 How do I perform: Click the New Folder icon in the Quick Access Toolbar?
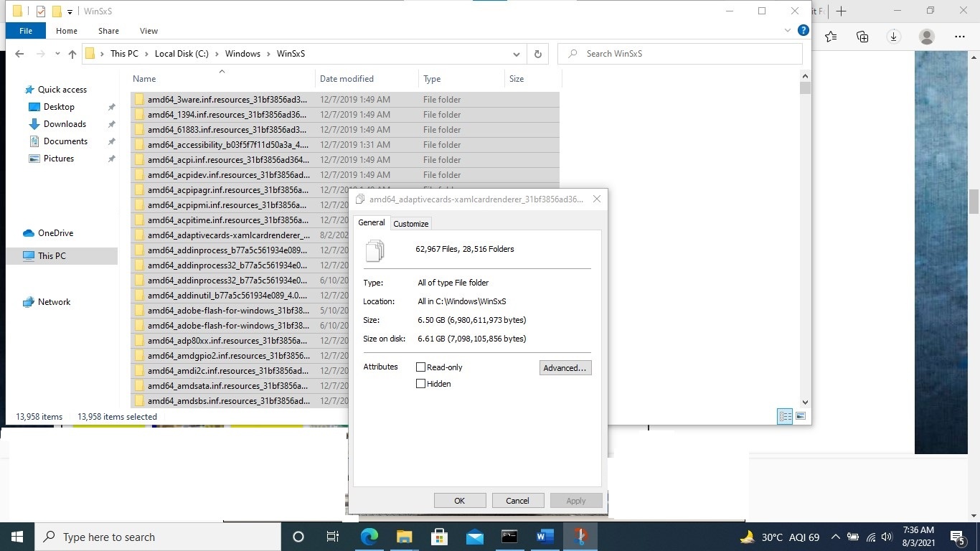point(56,11)
